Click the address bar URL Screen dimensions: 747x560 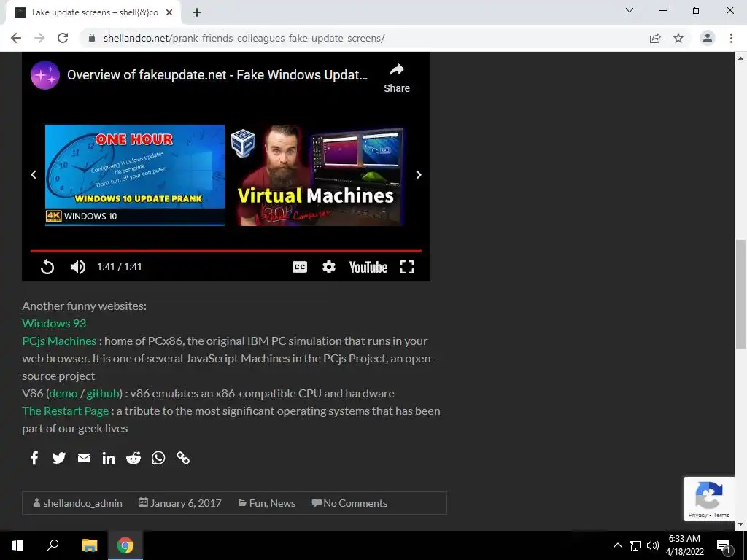(244, 38)
